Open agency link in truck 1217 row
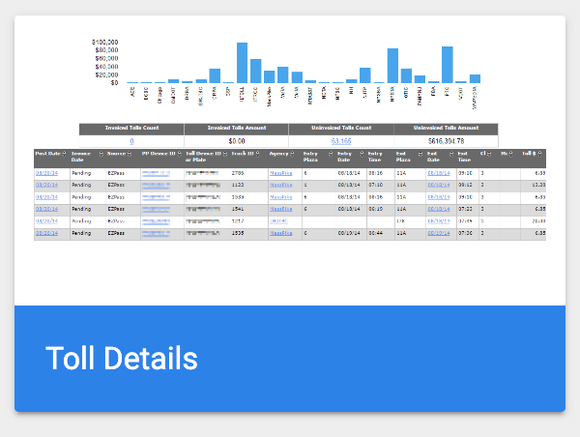The height and width of the screenshot is (437, 580). coord(279,221)
